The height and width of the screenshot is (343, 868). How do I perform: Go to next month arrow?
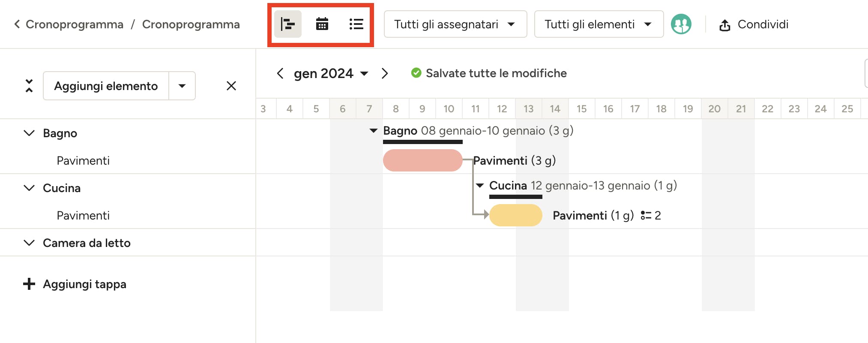tap(384, 73)
